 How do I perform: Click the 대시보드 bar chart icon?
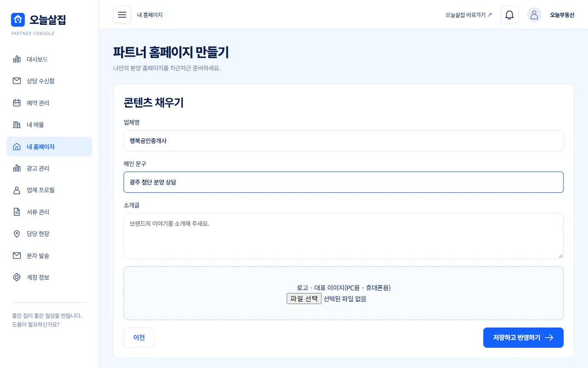[17, 59]
